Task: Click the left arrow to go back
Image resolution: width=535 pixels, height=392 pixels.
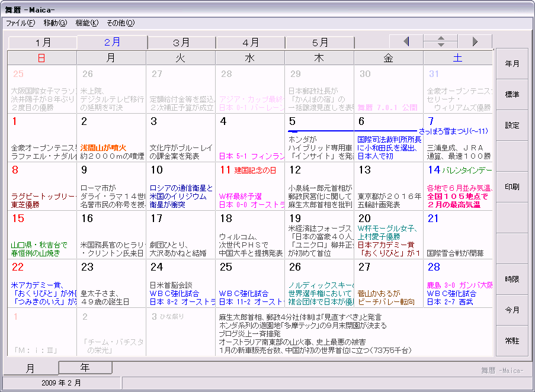Action: pyautogui.click(x=406, y=41)
